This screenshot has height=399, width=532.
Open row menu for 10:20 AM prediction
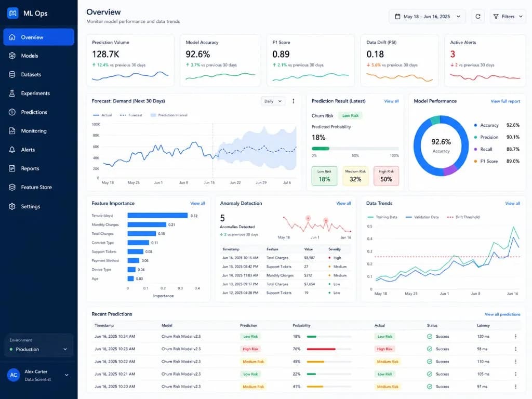516,387
